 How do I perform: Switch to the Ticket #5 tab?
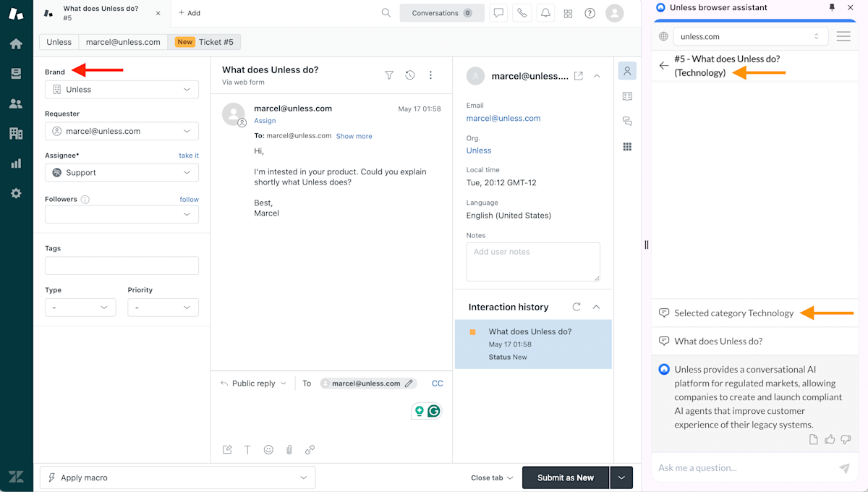pos(204,42)
